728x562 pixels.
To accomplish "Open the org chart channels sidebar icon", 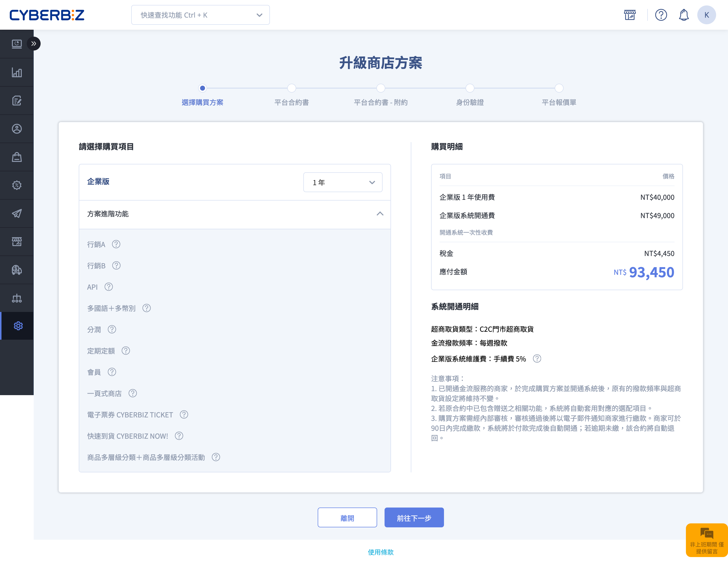I will click(17, 298).
